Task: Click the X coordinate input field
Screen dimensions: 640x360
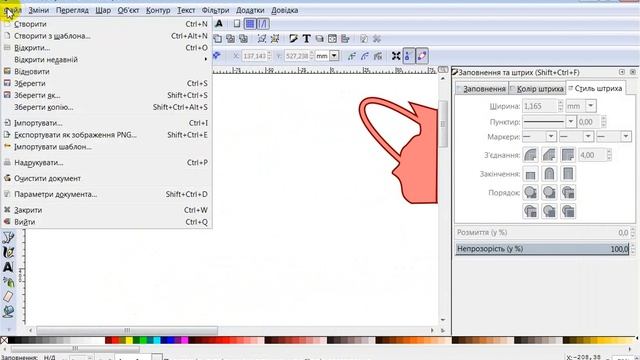Action: pos(254,56)
